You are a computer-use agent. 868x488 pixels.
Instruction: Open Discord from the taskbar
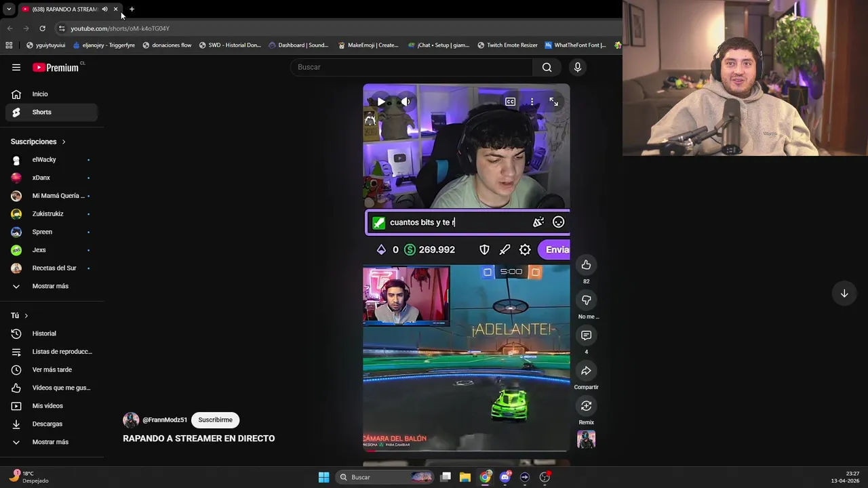coord(505,477)
